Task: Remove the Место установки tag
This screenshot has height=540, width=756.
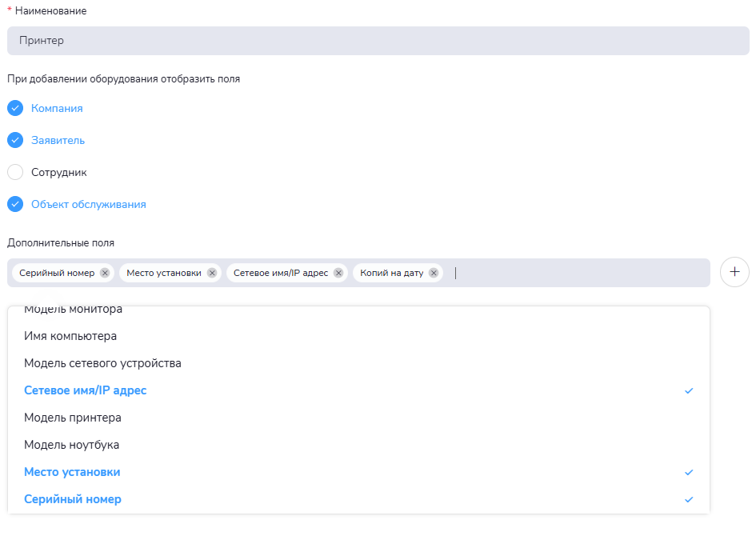Action: (212, 273)
